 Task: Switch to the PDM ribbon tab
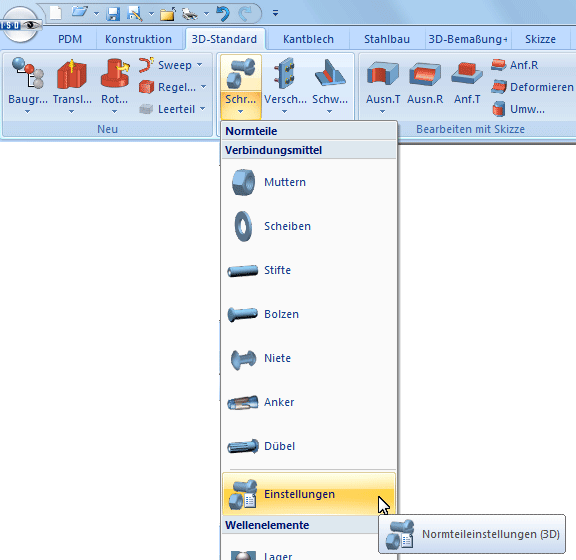[70, 39]
